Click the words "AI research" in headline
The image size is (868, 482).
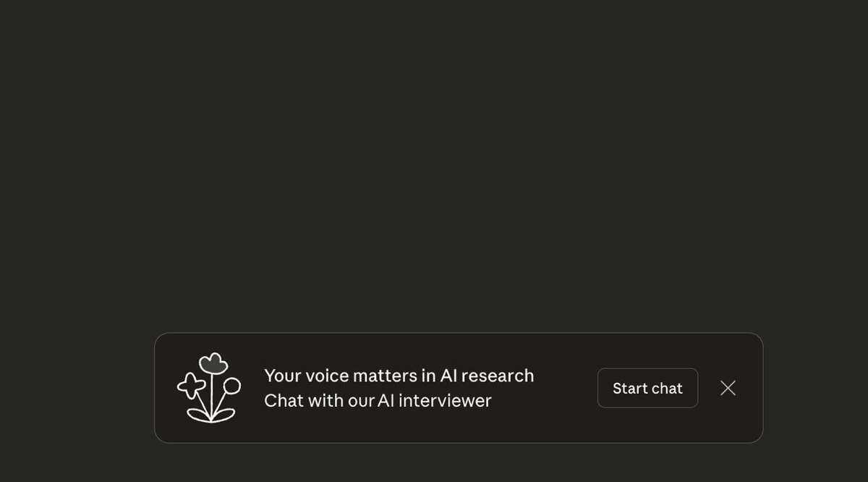point(487,376)
